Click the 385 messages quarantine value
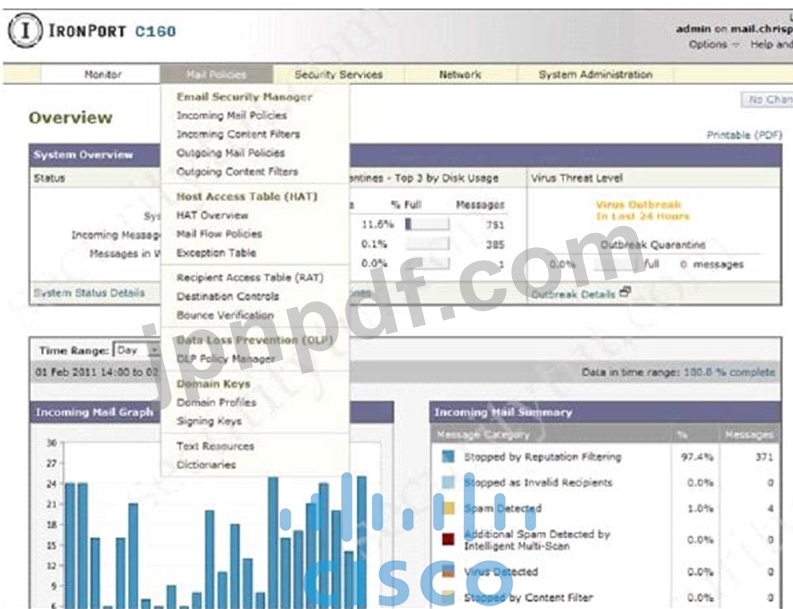The height and width of the screenshot is (609, 793). click(495, 244)
